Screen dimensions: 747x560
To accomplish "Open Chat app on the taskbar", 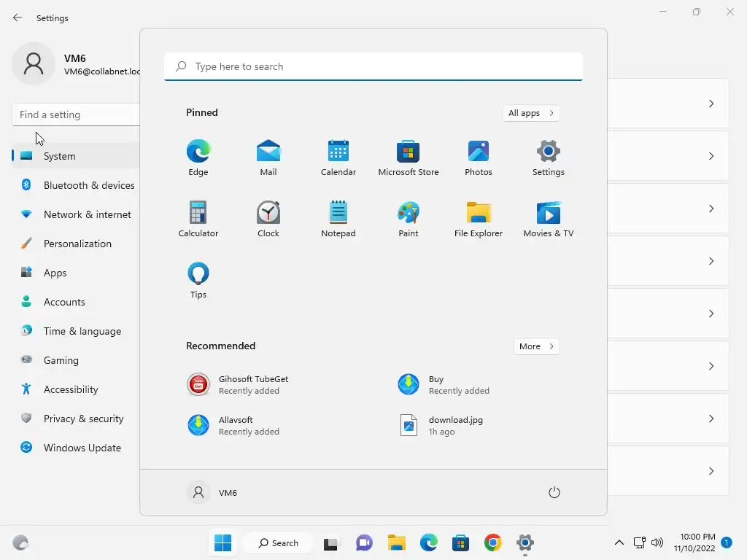I will coord(364,542).
